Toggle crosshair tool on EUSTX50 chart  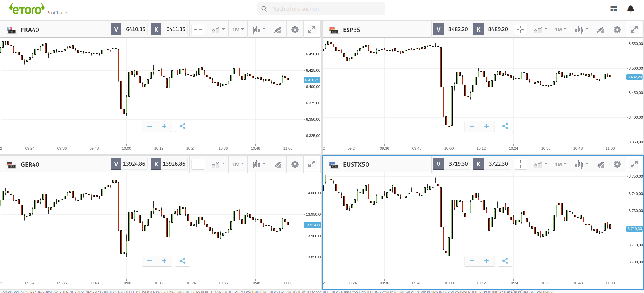point(520,164)
